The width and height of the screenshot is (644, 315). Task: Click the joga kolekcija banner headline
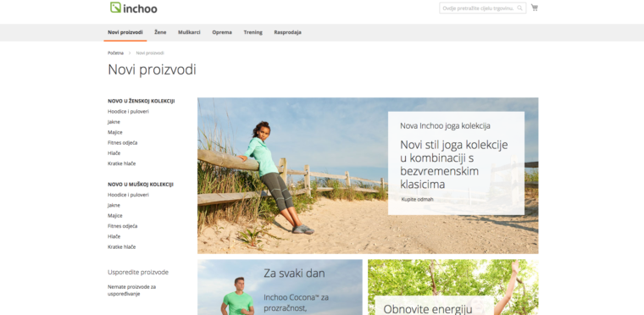click(x=454, y=164)
